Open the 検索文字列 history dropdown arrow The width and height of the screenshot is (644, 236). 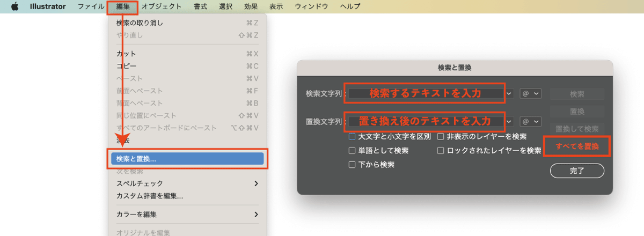pyautogui.click(x=509, y=93)
